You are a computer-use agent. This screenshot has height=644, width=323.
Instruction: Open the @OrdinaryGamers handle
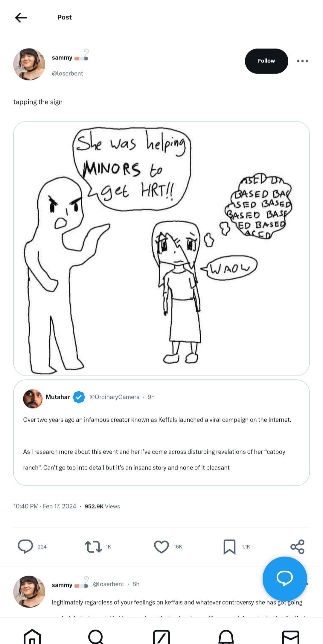click(x=114, y=397)
